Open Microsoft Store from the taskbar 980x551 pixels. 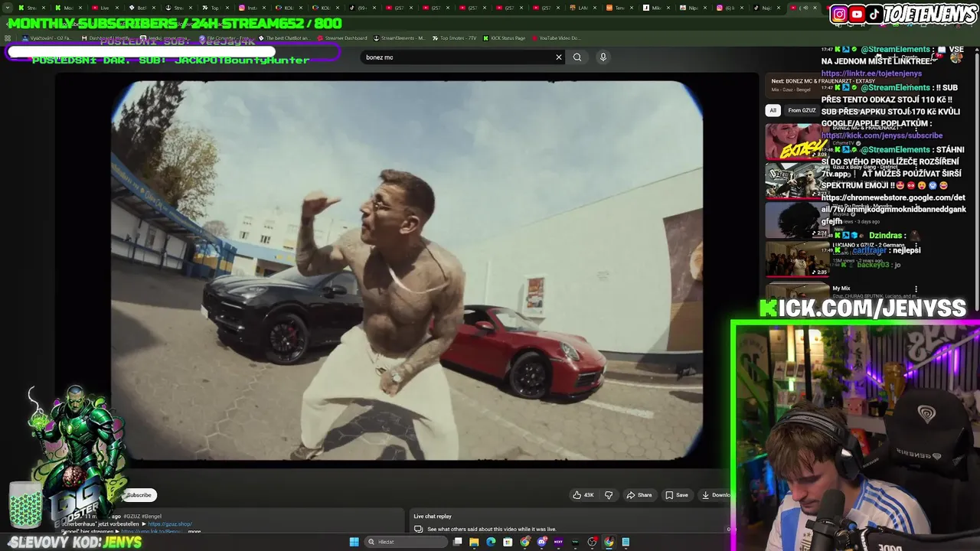[508, 542]
